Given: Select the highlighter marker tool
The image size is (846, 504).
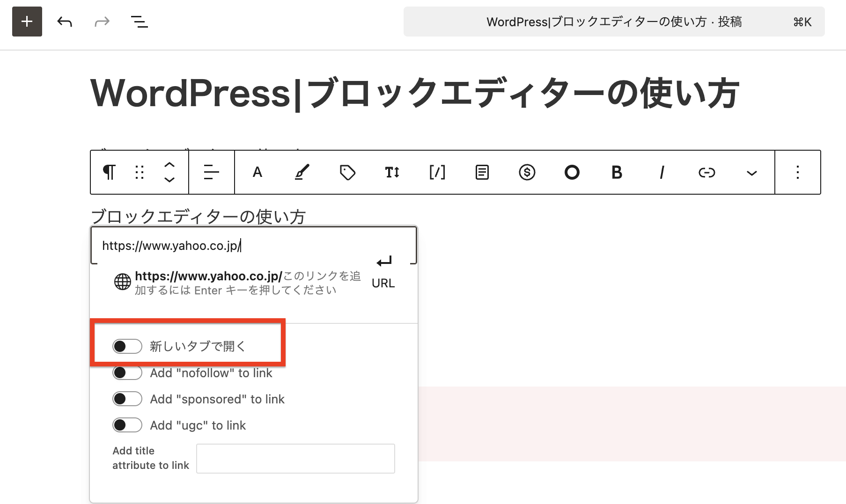Looking at the screenshot, I should point(302,172).
